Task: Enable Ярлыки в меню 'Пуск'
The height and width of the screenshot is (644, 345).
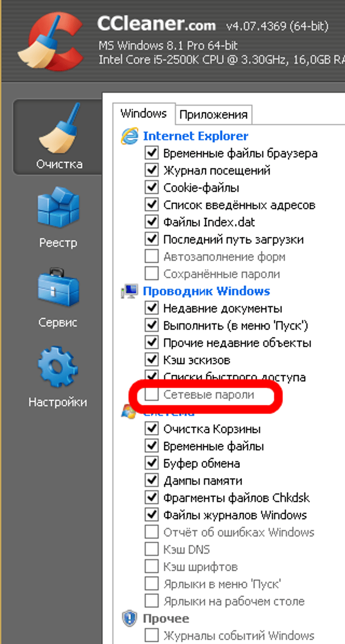Action: pos(152,584)
